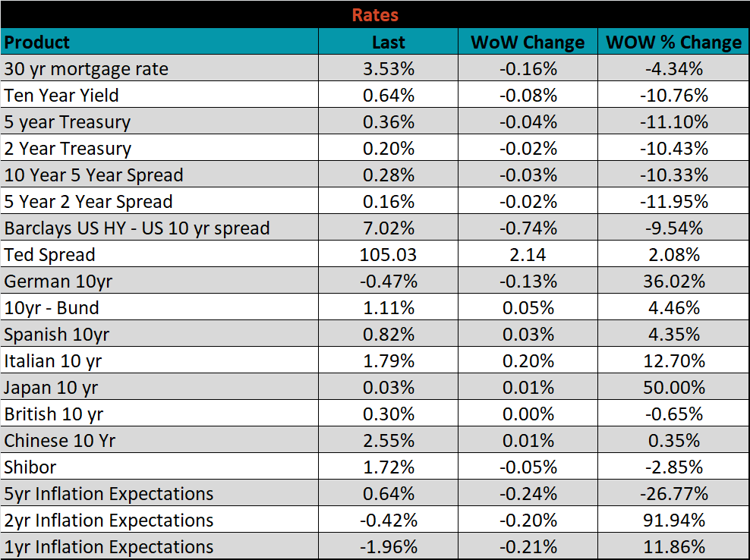This screenshot has width=750, height=560.
Task: Click the WOW % Change header
Action: click(673, 42)
